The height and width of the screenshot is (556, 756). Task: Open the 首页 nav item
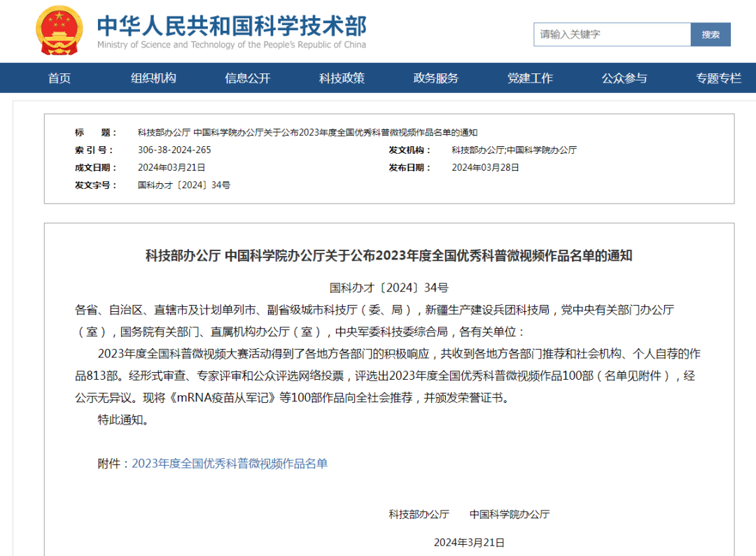(59, 78)
